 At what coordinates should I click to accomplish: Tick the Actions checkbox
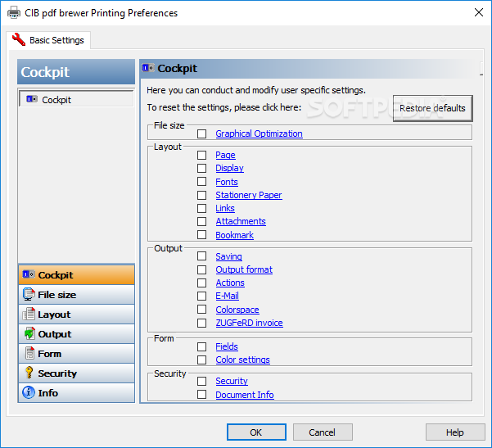tap(201, 283)
